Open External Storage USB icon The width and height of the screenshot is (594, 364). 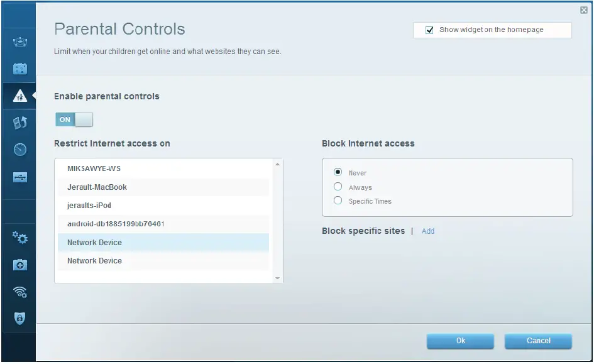[x=19, y=177]
